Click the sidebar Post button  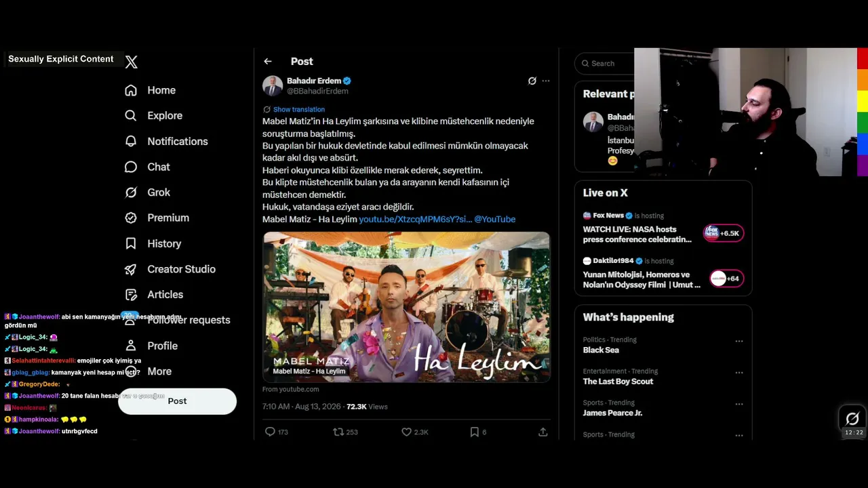pyautogui.click(x=177, y=401)
